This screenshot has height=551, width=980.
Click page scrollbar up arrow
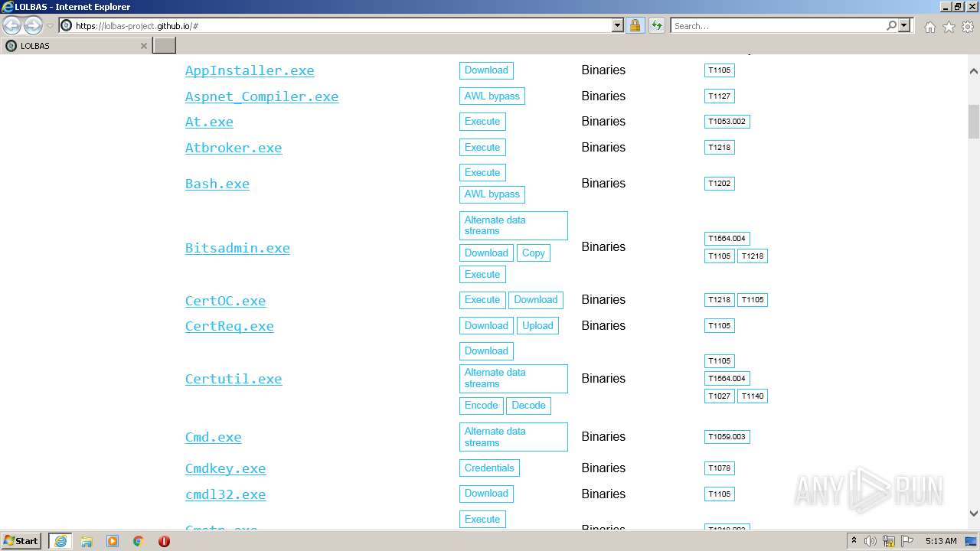point(974,71)
